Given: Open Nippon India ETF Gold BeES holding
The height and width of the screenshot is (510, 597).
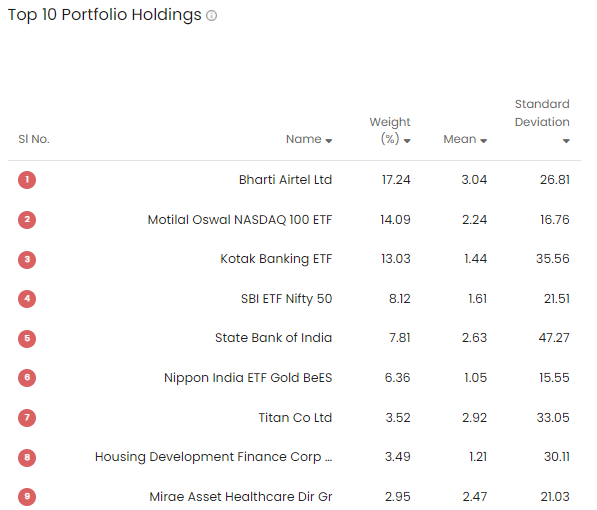Looking at the screenshot, I should pyautogui.click(x=248, y=378).
